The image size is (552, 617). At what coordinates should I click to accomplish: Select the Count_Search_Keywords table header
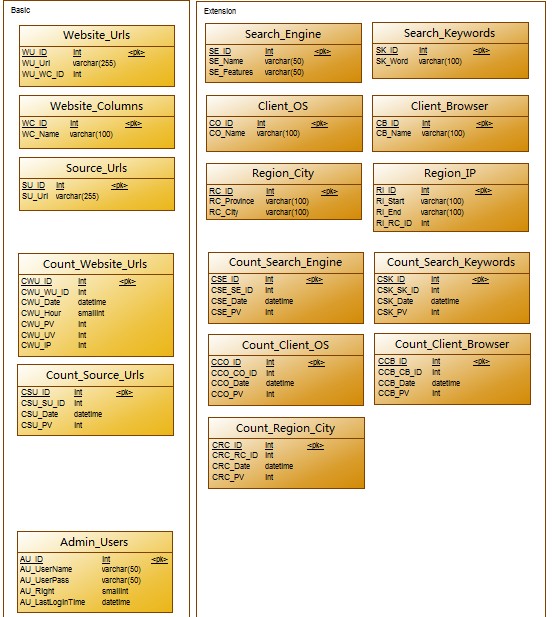tap(451, 262)
